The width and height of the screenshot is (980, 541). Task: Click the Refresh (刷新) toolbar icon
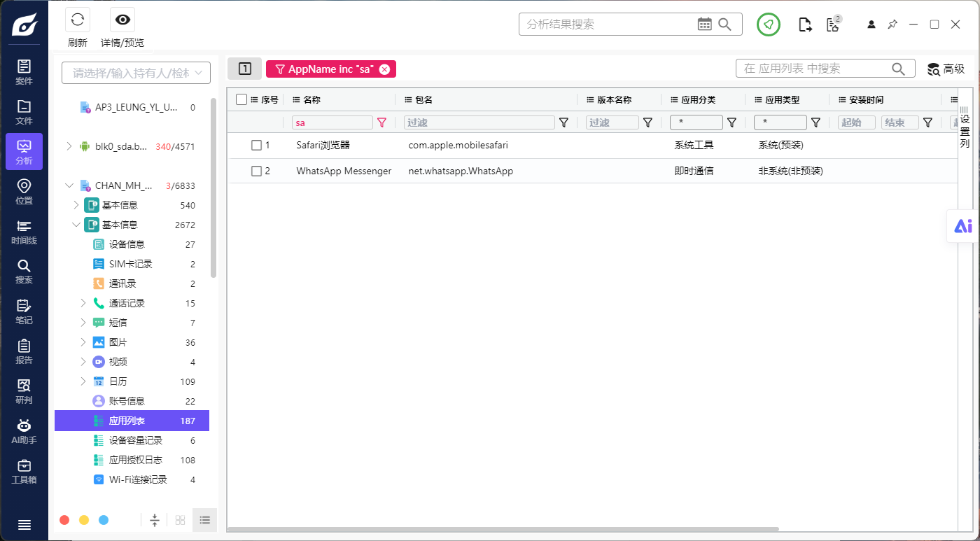click(78, 20)
